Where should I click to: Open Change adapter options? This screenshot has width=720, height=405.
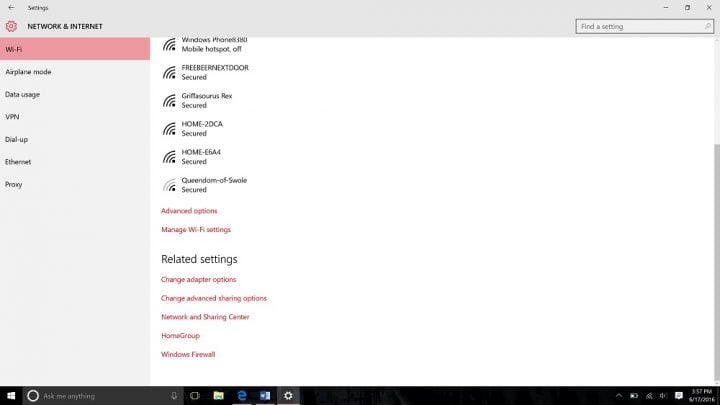pos(198,279)
